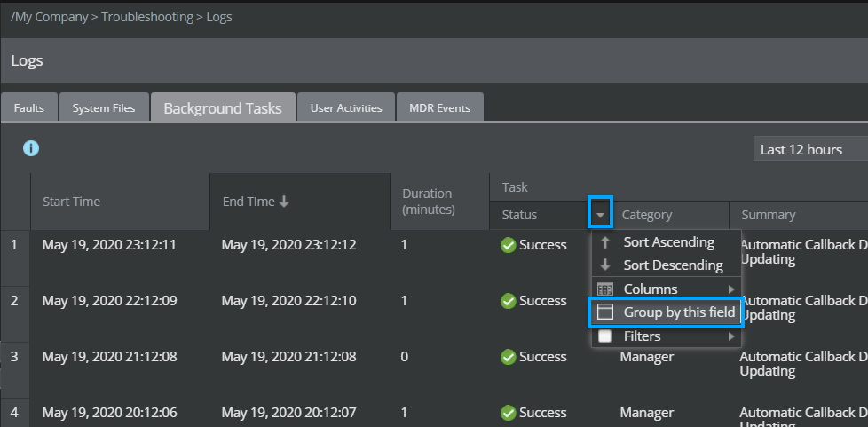The height and width of the screenshot is (427, 868).
Task: Open the MDR Events tab
Action: (440, 108)
